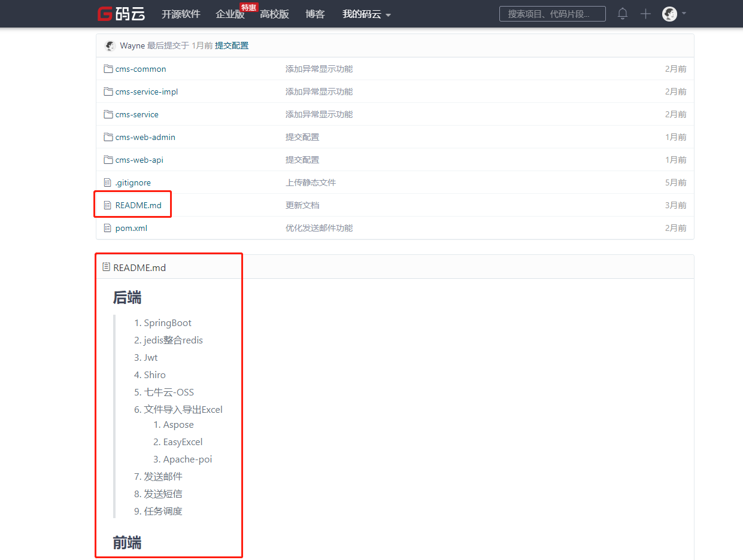Open the 提交配置 latest commit link

(x=232, y=45)
